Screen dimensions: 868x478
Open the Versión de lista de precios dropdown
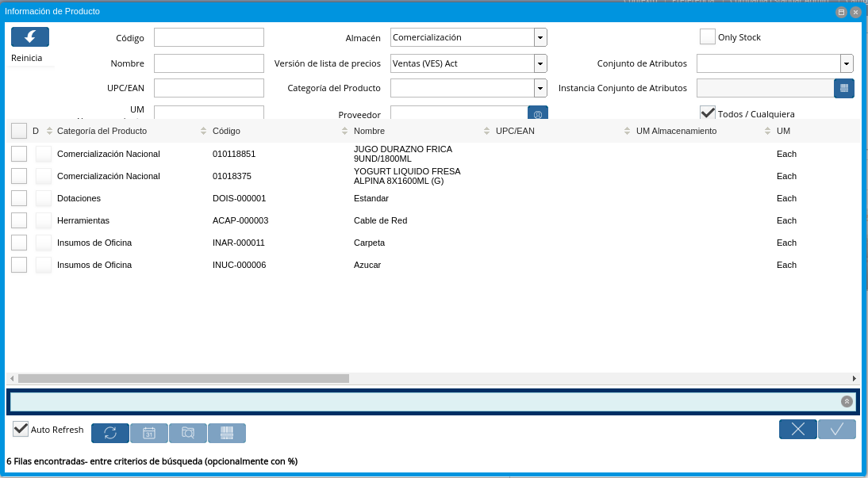click(540, 63)
